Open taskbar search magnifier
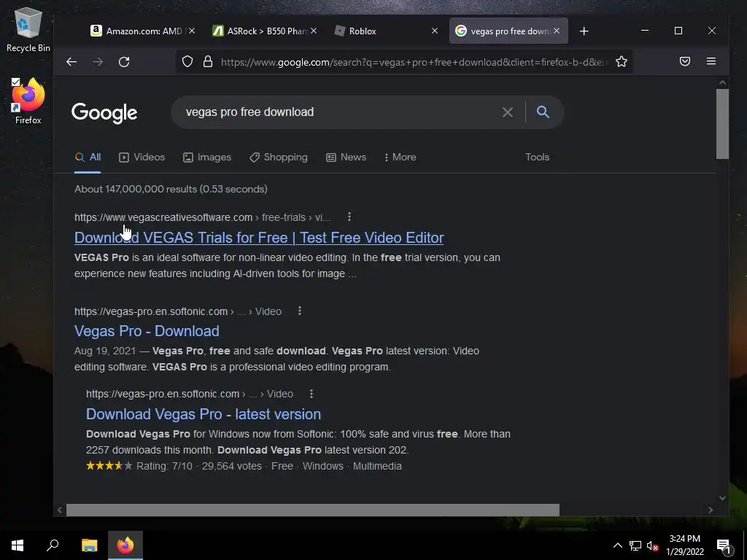The width and height of the screenshot is (747, 560). (x=53, y=545)
